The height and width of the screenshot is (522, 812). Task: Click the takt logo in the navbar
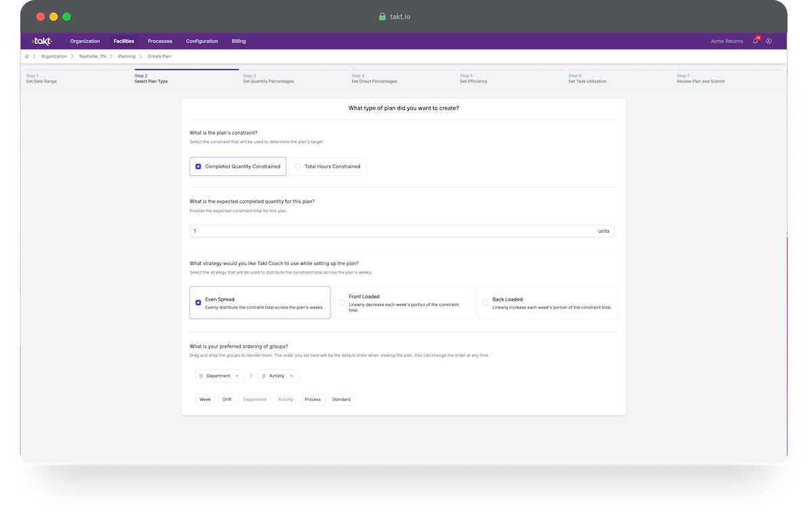click(41, 41)
